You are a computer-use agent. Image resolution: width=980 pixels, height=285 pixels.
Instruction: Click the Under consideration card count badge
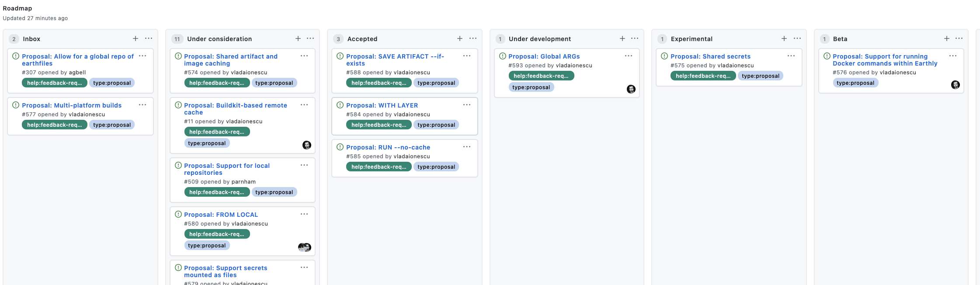point(177,39)
